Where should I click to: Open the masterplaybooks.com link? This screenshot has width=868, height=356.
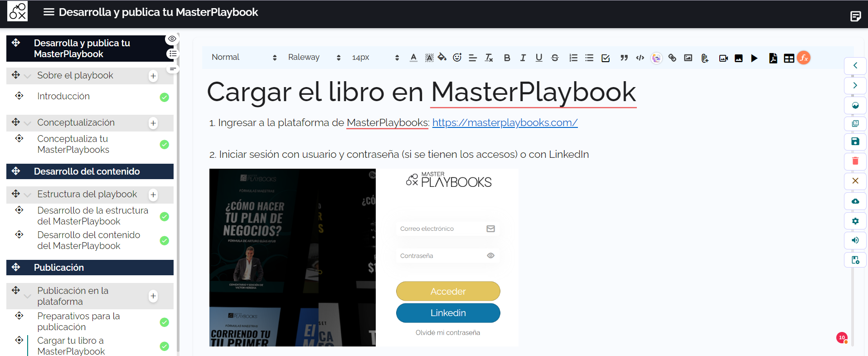point(505,122)
